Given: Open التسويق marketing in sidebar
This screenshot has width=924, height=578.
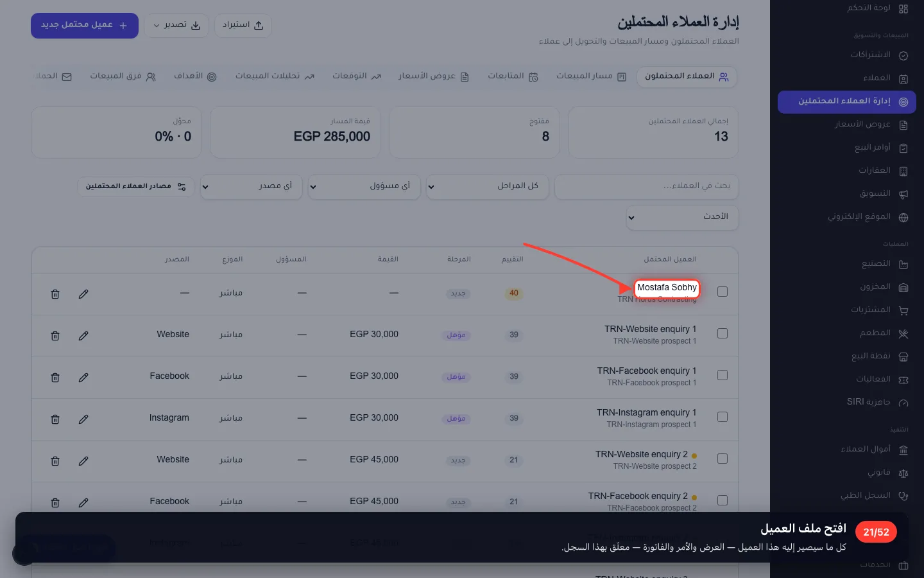Looking at the screenshot, I should point(847,194).
